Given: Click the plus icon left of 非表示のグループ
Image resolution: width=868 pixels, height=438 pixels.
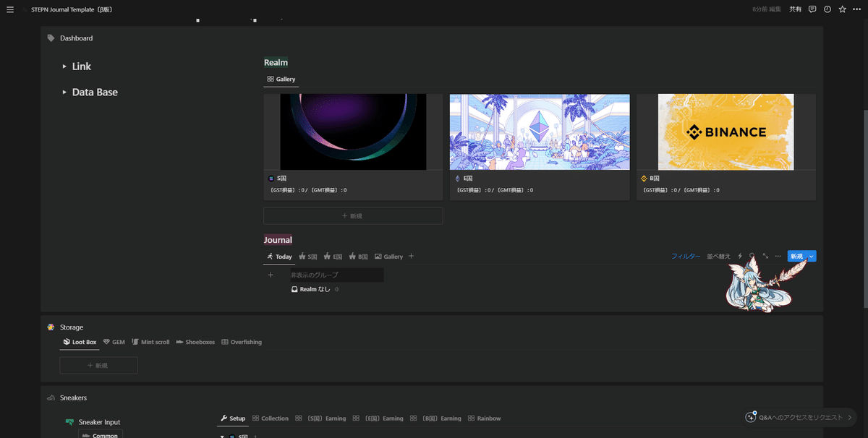Looking at the screenshot, I should click(271, 275).
